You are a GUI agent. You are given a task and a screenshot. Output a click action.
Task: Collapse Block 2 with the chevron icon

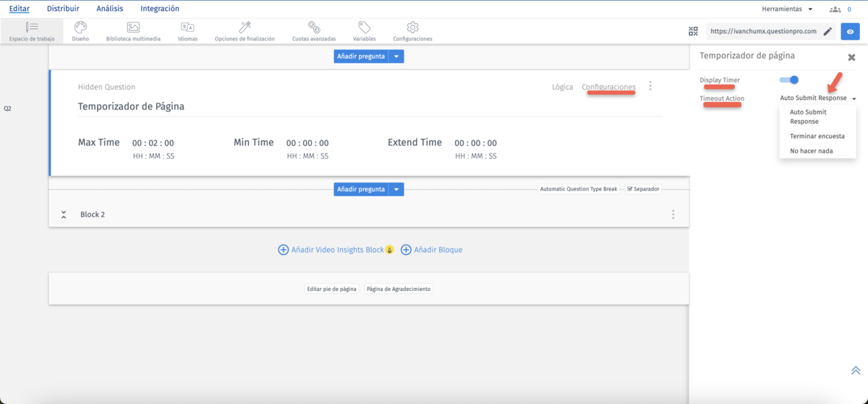click(x=64, y=214)
